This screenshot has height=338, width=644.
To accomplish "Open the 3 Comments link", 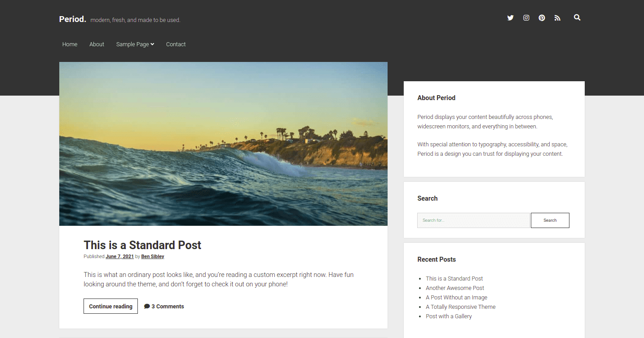I will coord(168,307).
